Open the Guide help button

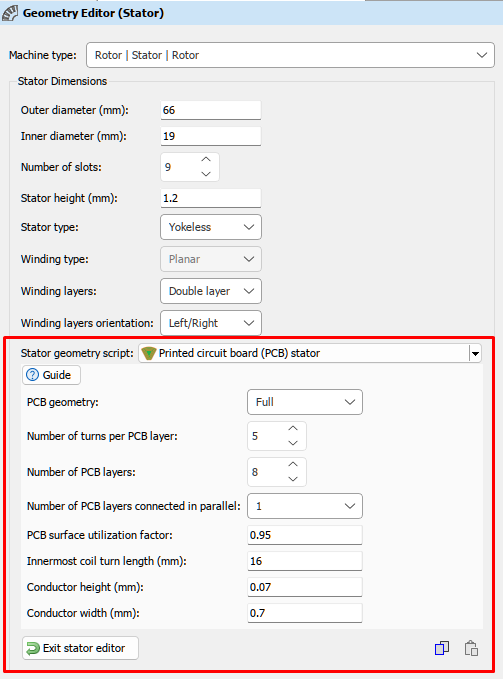click(51, 375)
